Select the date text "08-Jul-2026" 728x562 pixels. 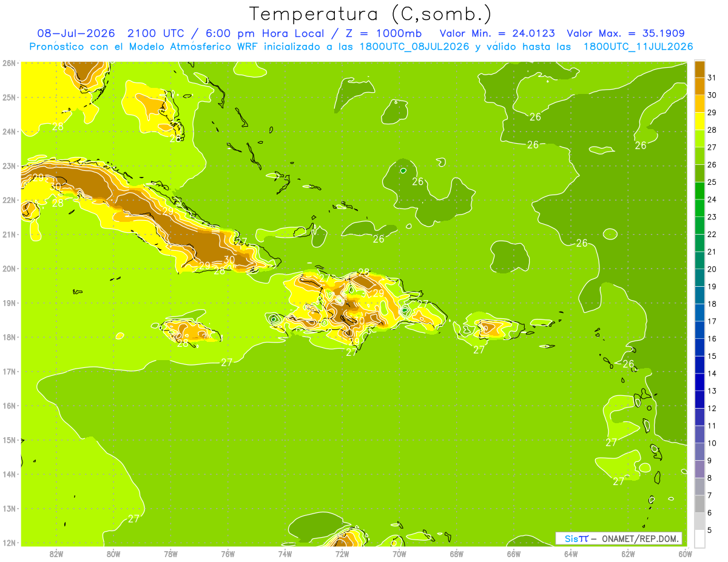[x=76, y=33]
